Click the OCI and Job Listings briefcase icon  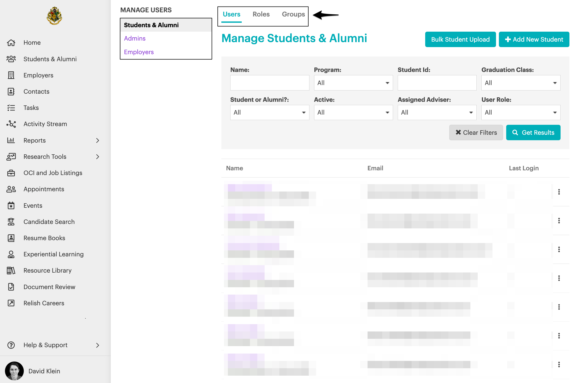(x=11, y=173)
